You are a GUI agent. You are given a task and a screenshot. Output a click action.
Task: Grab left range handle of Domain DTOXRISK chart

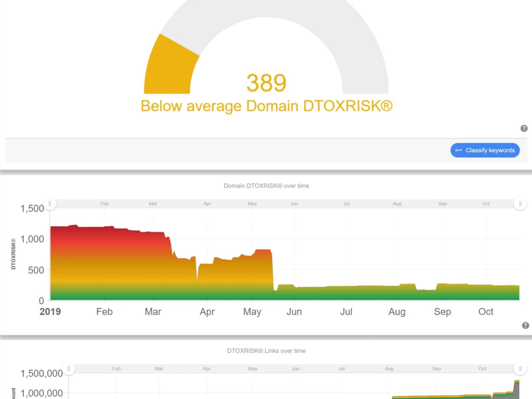coord(50,204)
